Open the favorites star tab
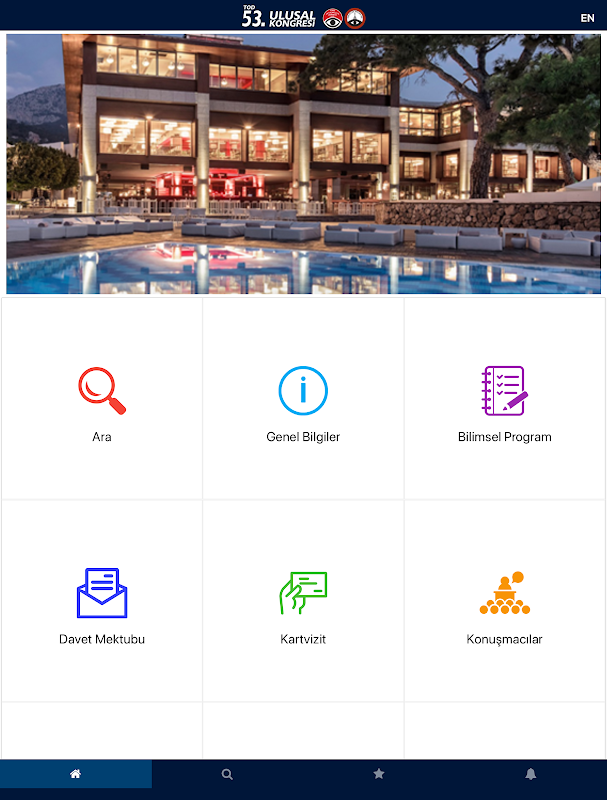This screenshot has height=800, width=607. tap(378, 774)
